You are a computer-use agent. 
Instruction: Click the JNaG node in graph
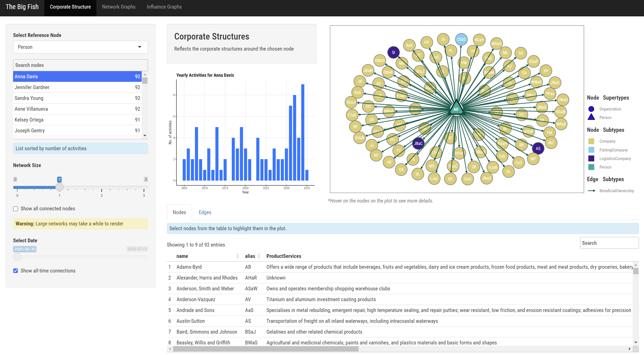coord(486,178)
